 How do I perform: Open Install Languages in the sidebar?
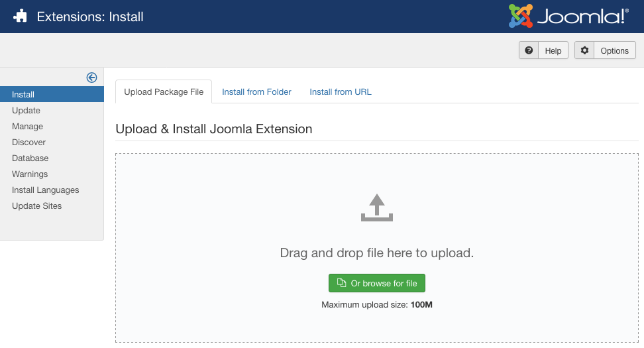[x=45, y=190]
